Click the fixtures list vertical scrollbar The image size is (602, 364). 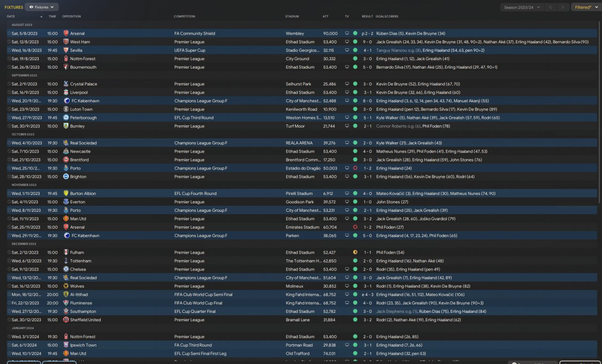pyautogui.click(x=599, y=113)
